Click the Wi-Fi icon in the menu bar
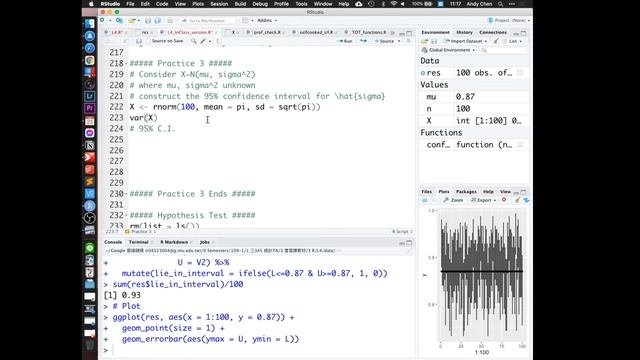This screenshot has height=360, width=640. [x=393, y=4]
